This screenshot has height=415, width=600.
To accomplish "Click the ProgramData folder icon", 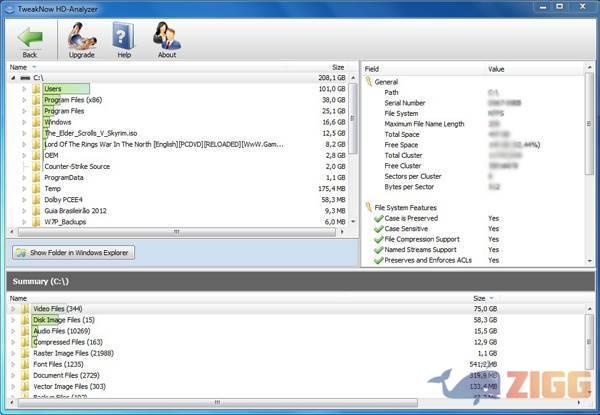I will [36, 178].
